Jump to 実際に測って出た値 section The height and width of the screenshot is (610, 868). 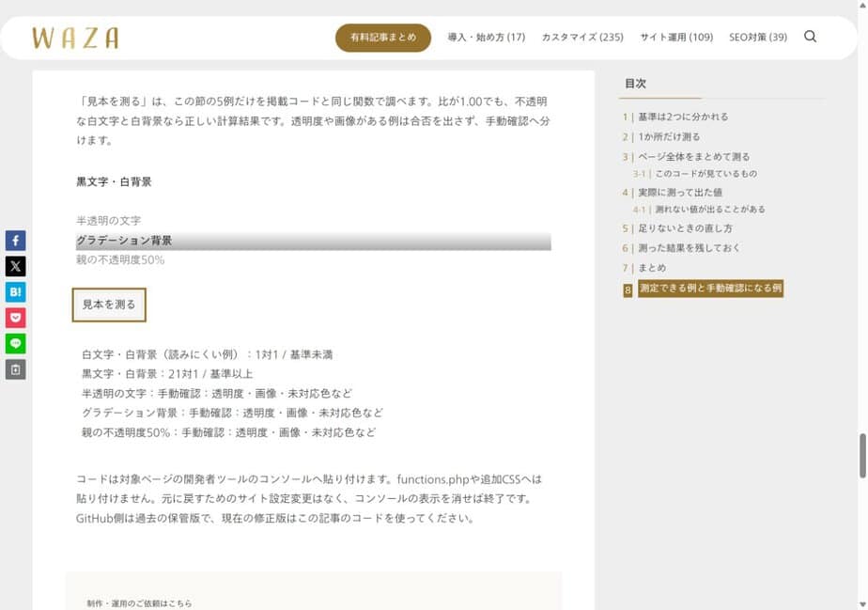pos(680,193)
